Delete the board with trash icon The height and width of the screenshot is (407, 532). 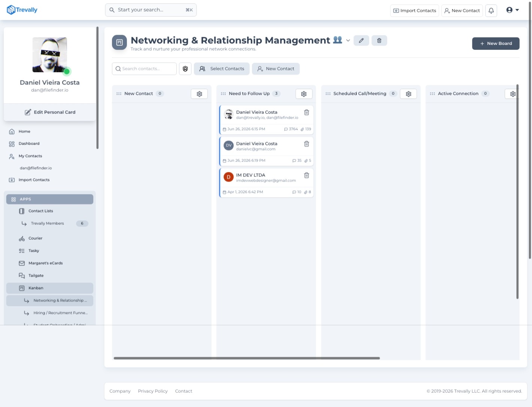click(x=379, y=40)
